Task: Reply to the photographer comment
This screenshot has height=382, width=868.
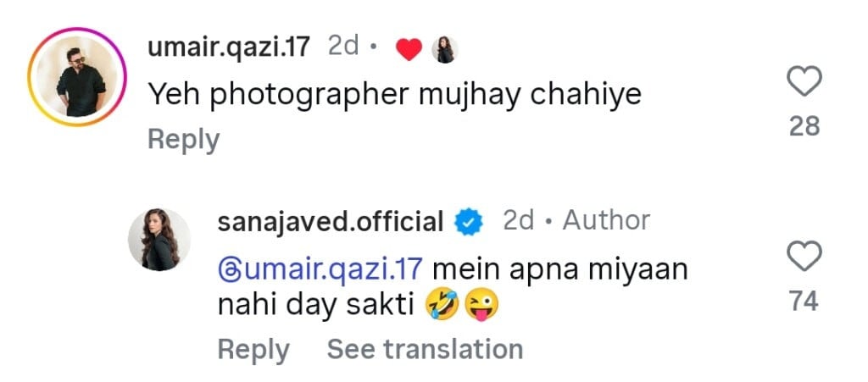Action: [x=183, y=140]
